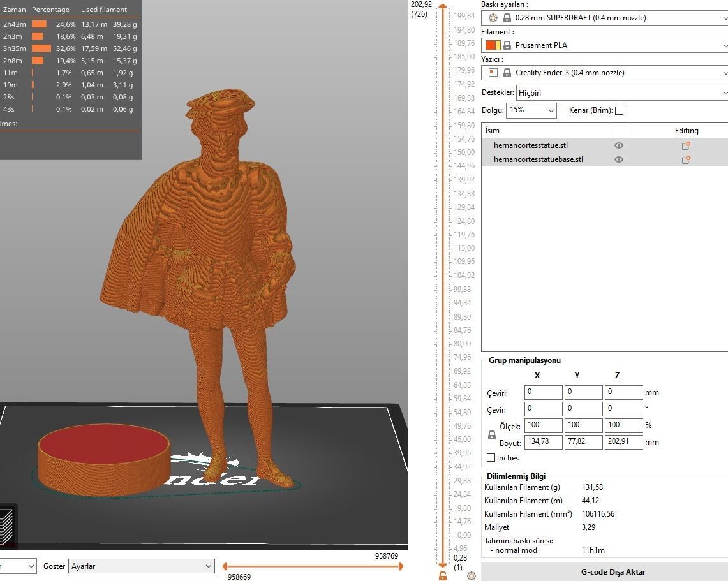Viewport: 728px width, 581px height.
Task: Click the 2h43m row in legend
Action: (70, 24)
